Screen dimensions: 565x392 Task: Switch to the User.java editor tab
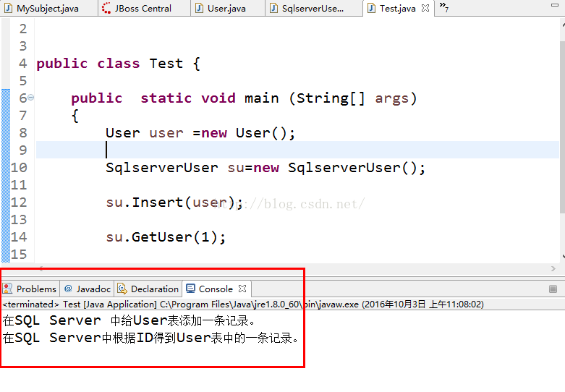pos(226,8)
